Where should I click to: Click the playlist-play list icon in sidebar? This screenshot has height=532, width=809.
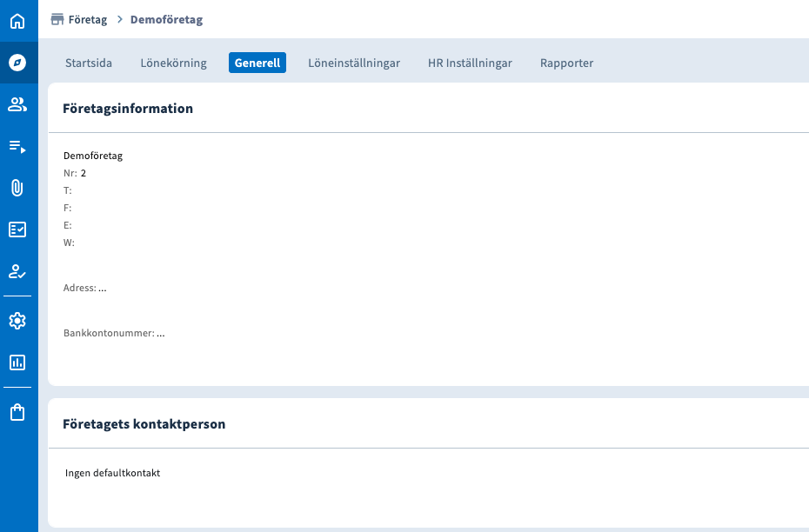click(17, 146)
